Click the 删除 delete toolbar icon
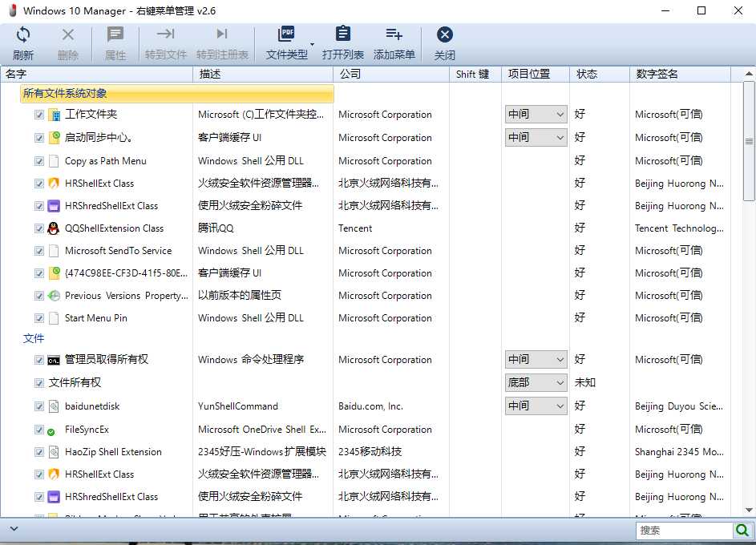 pyautogui.click(x=68, y=34)
